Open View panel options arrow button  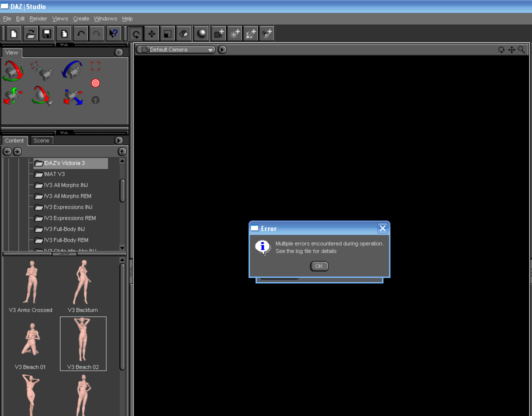tap(118, 52)
